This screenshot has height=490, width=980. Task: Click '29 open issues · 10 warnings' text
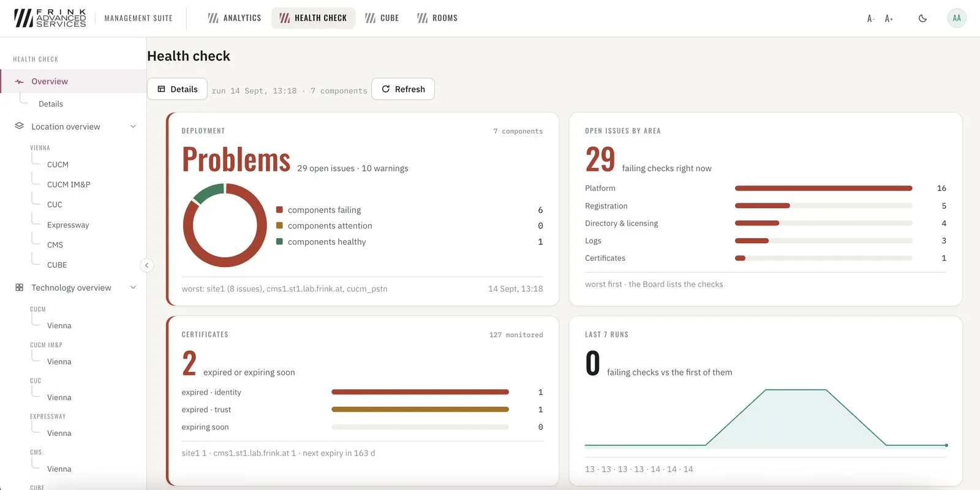coord(353,168)
